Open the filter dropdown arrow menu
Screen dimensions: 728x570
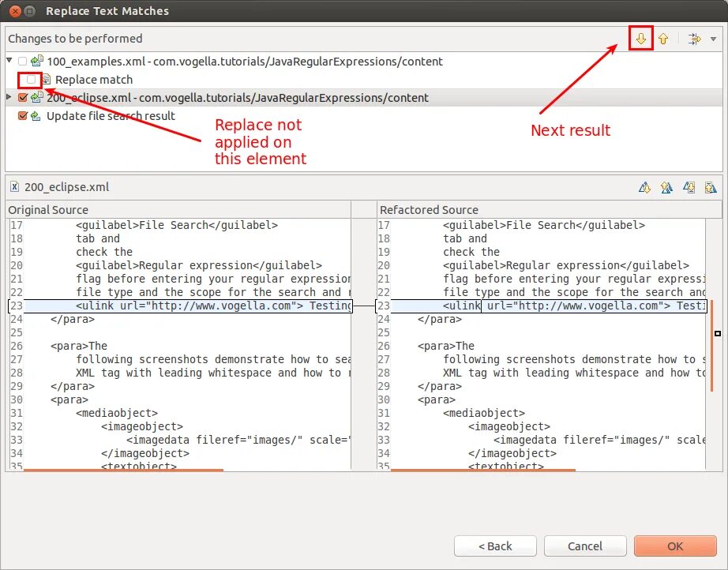coord(713,39)
